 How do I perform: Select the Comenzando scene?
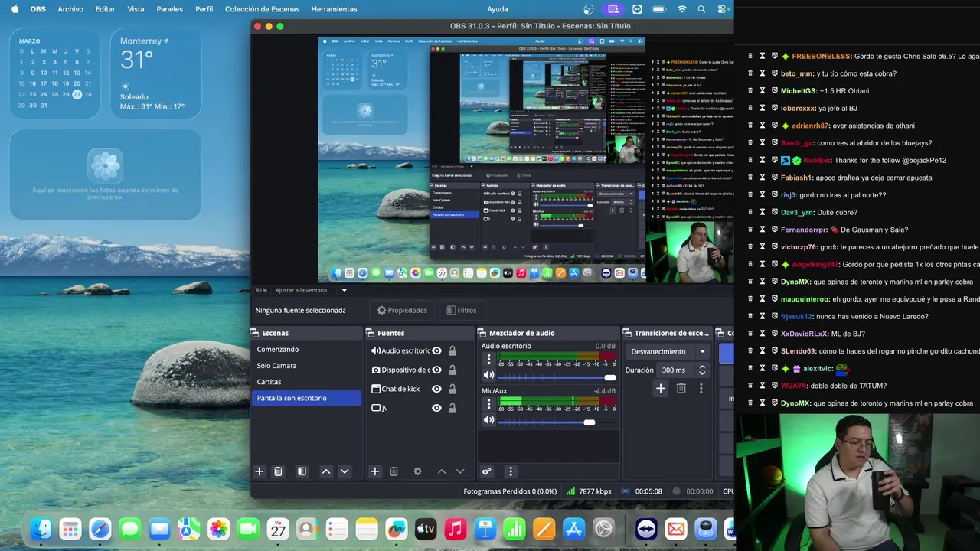coord(306,349)
